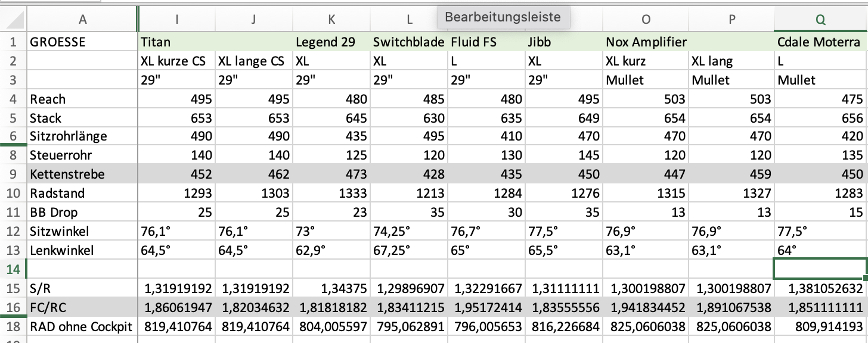The image size is (868, 343).
Task: Click the Nox Amplifier cell
Action: coord(646,42)
